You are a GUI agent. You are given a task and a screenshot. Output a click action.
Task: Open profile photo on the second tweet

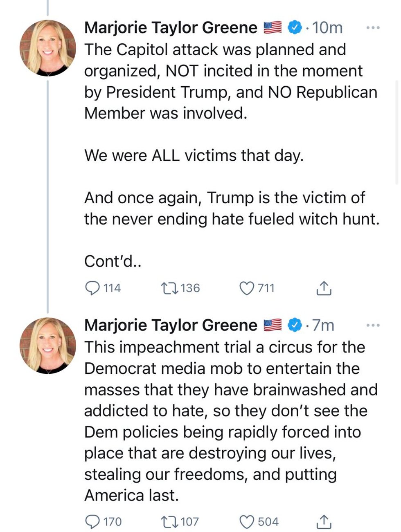point(47,346)
